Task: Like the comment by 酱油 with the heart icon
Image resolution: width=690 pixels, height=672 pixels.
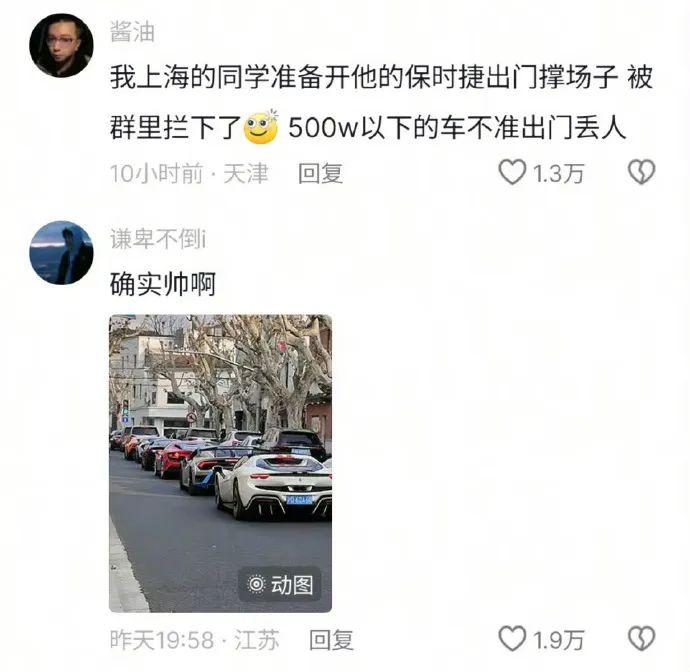Action: pyautogui.click(x=512, y=172)
